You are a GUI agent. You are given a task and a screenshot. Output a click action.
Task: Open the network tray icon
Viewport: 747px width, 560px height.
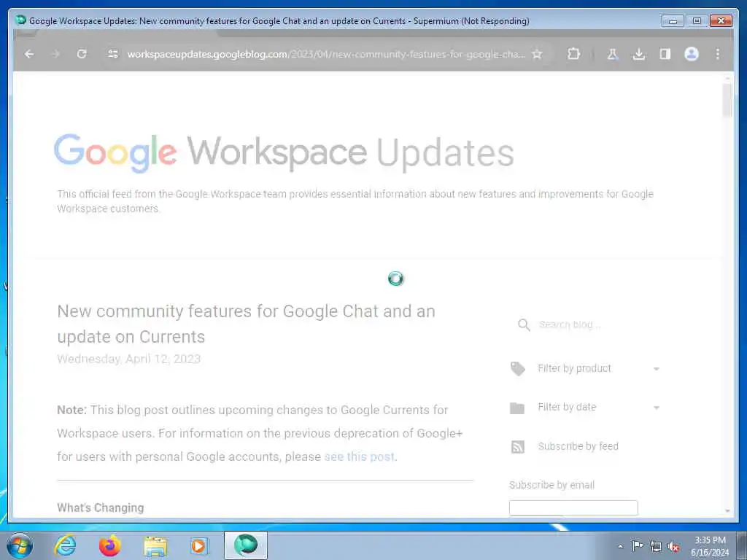[x=656, y=547]
